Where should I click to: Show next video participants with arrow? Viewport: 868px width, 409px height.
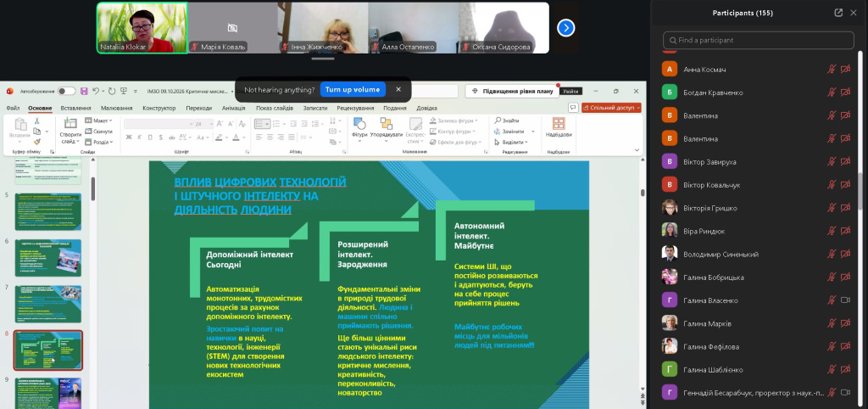(x=565, y=28)
